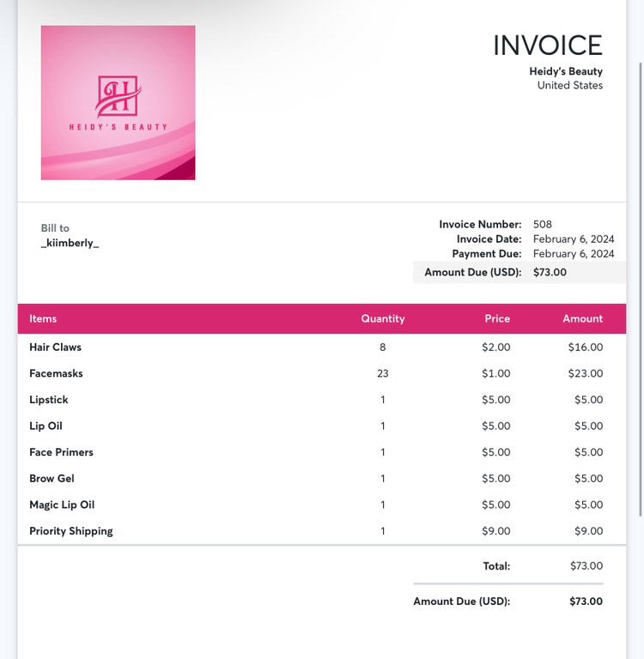
Task: Click the 'Magic Lip Oil' item name
Action: (x=62, y=505)
